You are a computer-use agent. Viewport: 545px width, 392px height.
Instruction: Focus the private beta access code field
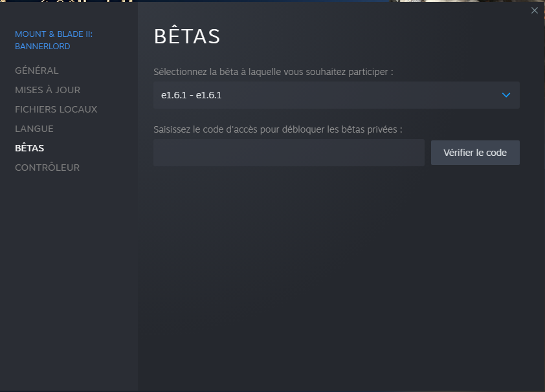coord(289,153)
